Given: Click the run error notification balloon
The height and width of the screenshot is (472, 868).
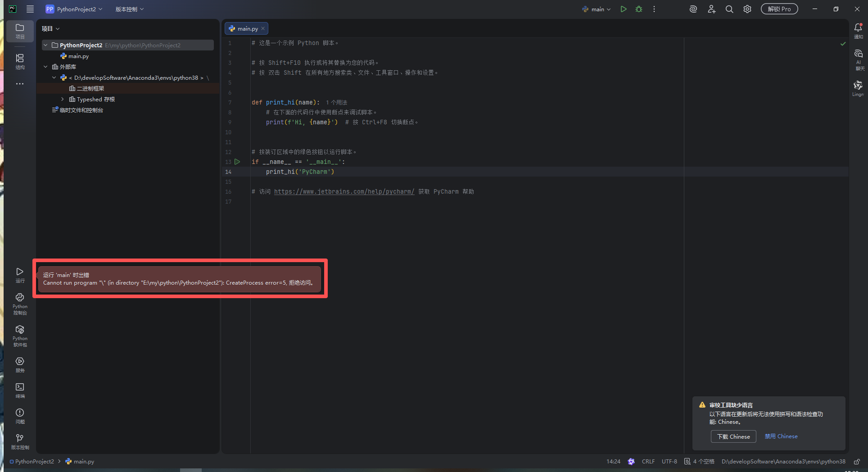Looking at the screenshot, I should pyautogui.click(x=180, y=279).
